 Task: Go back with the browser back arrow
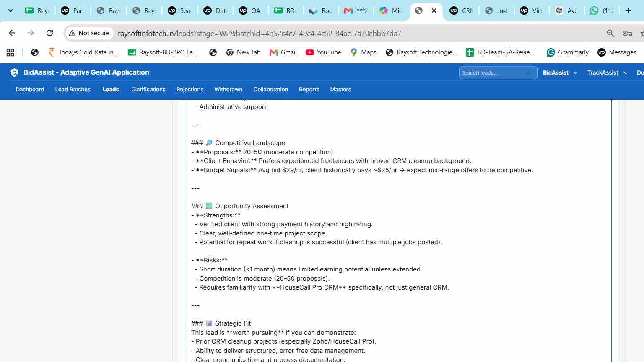[x=12, y=33]
